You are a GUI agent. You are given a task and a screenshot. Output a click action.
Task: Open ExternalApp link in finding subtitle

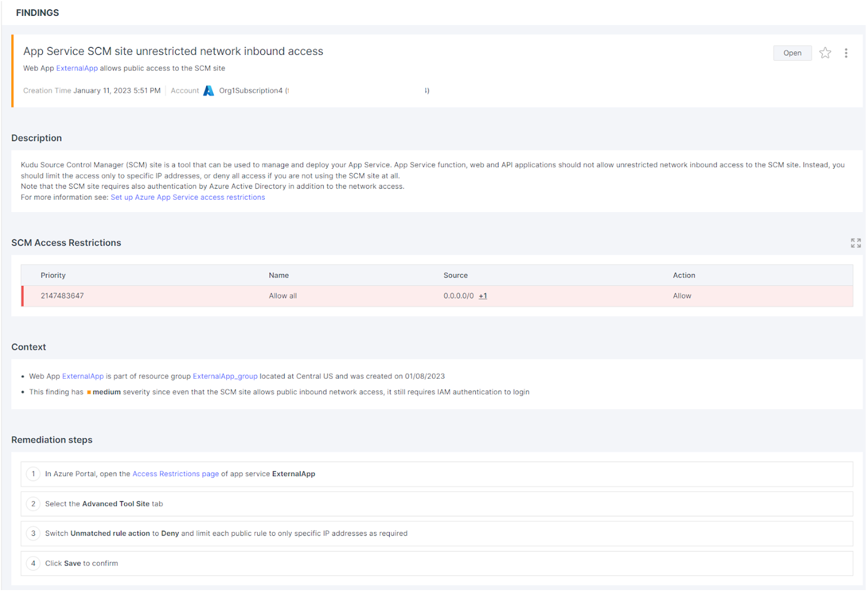point(77,68)
